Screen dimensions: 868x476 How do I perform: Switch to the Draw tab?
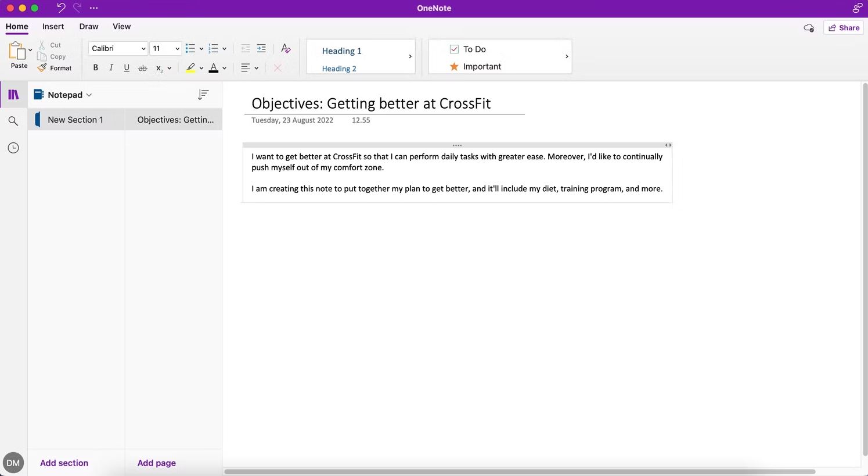[89, 26]
